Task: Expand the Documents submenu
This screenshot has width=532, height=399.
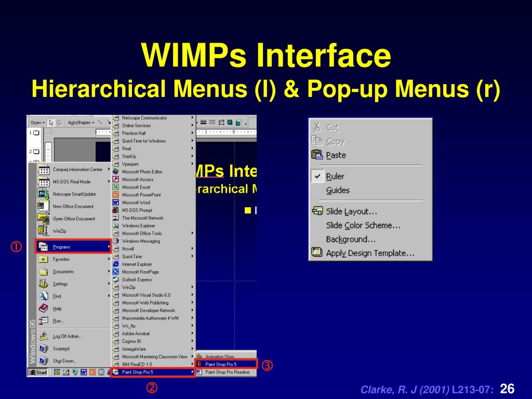Action: click(73, 271)
